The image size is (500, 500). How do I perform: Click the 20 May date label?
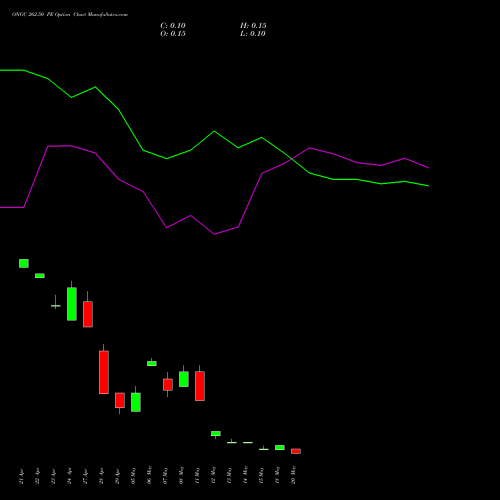pyautogui.click(x=294, y=475)
